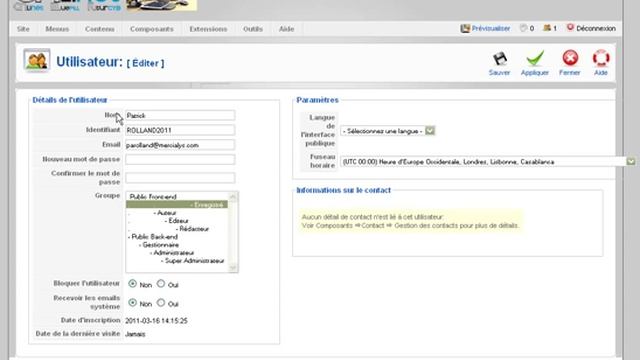
Task: Click the Déconnexion link
Action: click(x=596, y=29)
